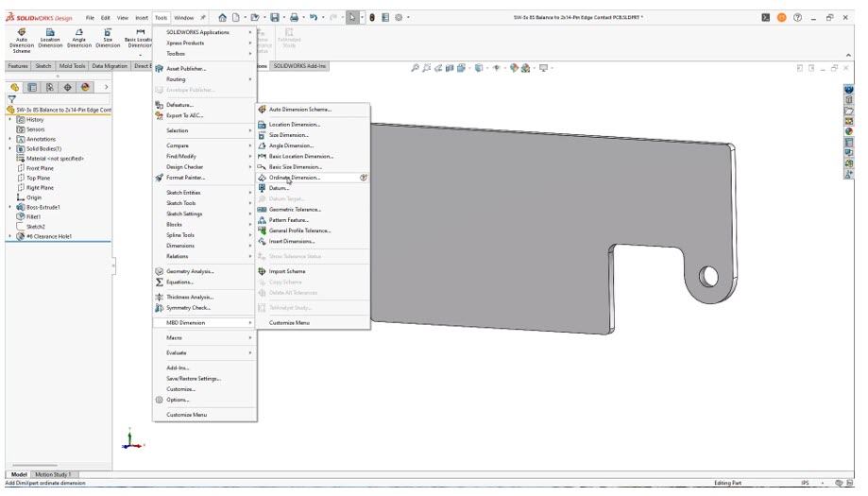Expand the Solid Bodies(1) tree node
The height and width of the screenshot is (496, 868).
tap(9, 148)
